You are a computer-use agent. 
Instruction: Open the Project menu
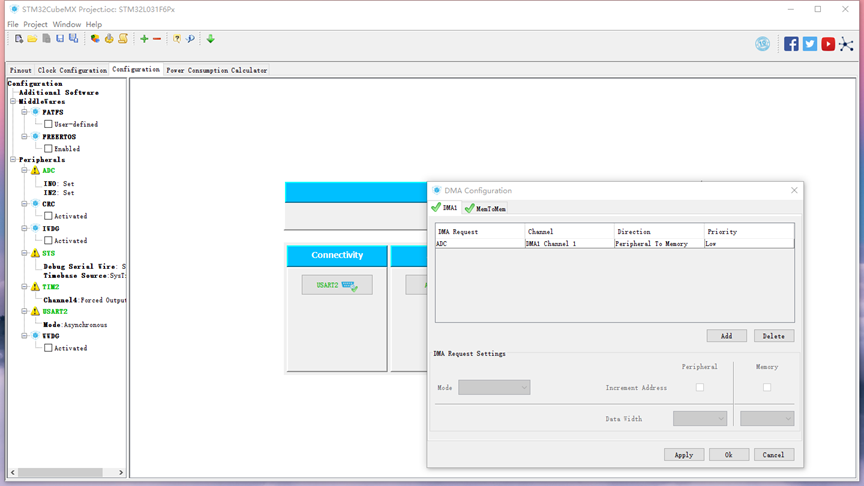pyautogui.click(x=35, y=24)
